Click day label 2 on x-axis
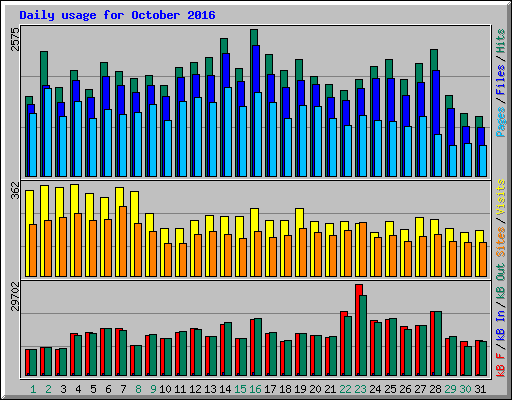512x400 pixels. [48, 389]
